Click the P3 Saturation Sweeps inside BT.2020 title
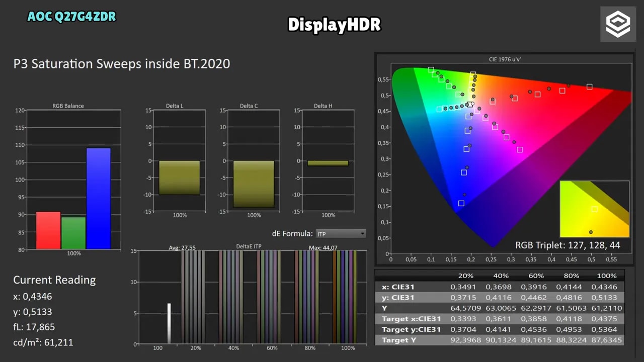644x362 pixels. [x=122, y=64]
